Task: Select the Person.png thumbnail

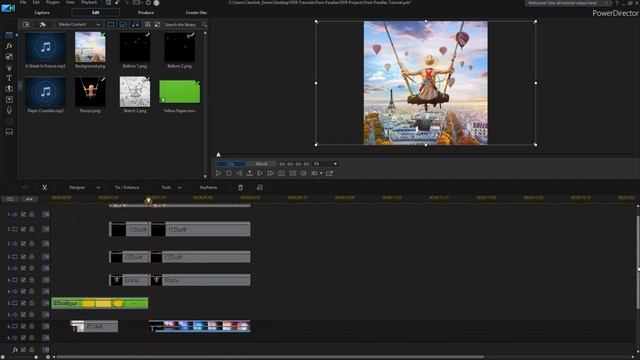Action: (x=90, y=92)
